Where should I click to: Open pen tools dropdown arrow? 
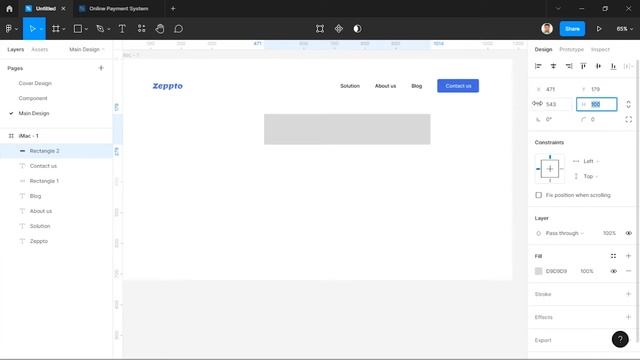click(109, 29)
